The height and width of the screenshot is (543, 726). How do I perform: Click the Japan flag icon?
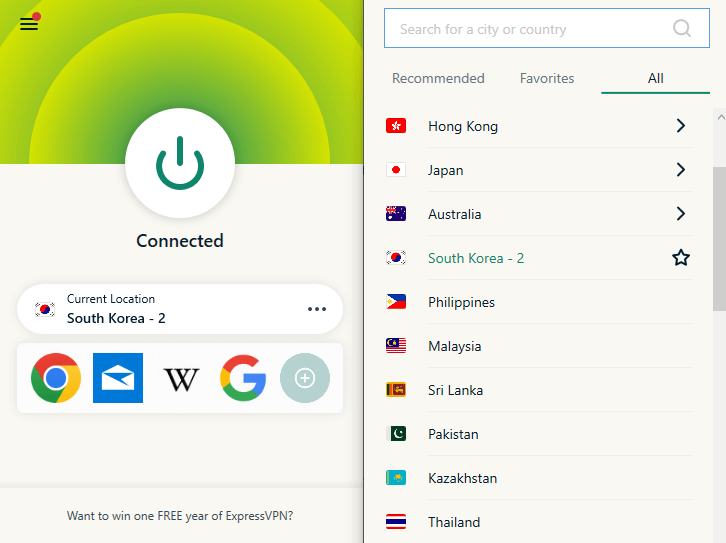click(396, 170)
